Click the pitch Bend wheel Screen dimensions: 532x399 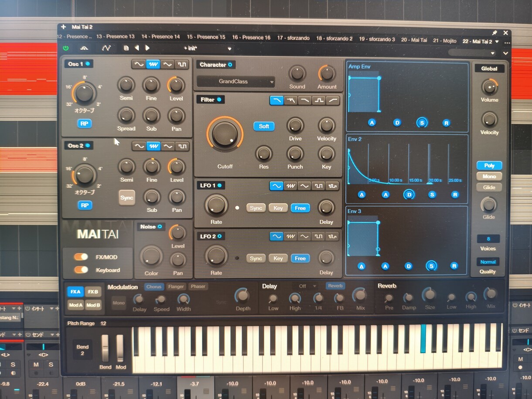coord(105,348)
